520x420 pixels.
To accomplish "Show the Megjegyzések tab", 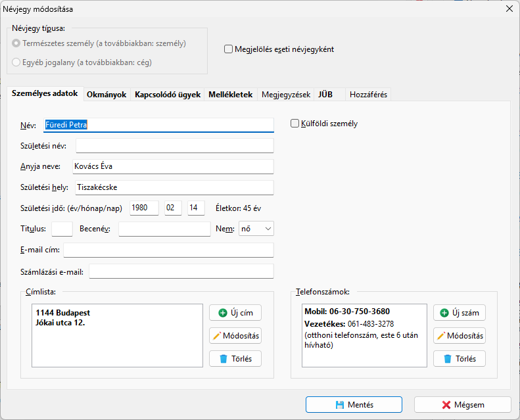I will pos(286,95).
